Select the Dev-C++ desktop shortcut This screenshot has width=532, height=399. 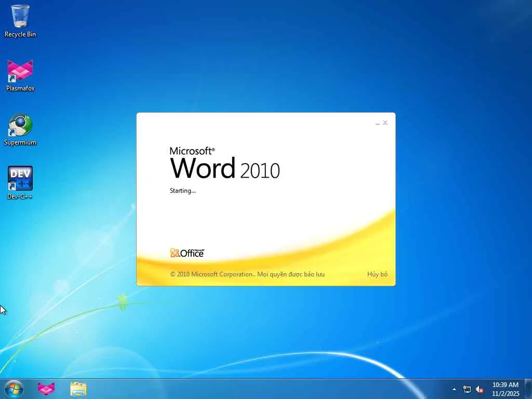pyautogui.click(x=20, y=182)
